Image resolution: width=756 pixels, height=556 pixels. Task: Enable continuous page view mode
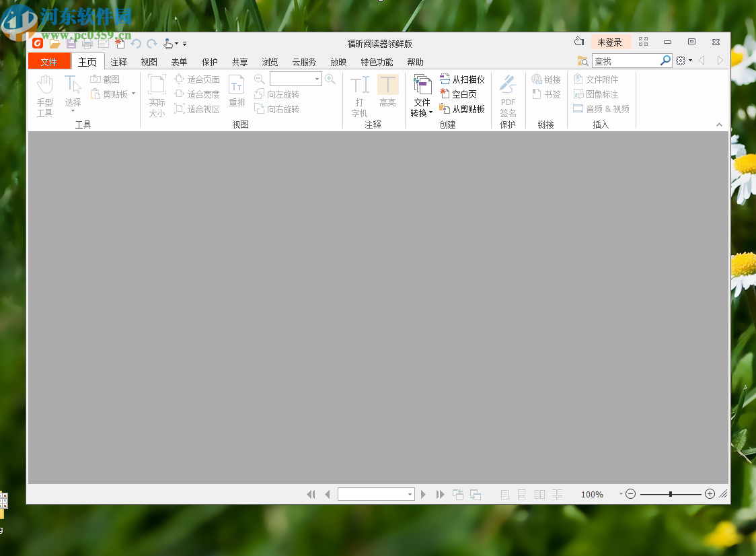(522, 495)
